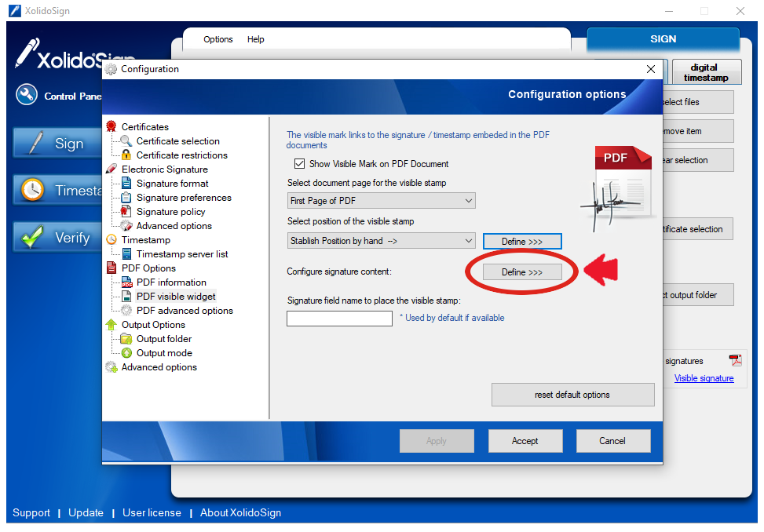Screen dimensions: 764x532
Task: Switch to the SIGN tab
Action: 663,39
